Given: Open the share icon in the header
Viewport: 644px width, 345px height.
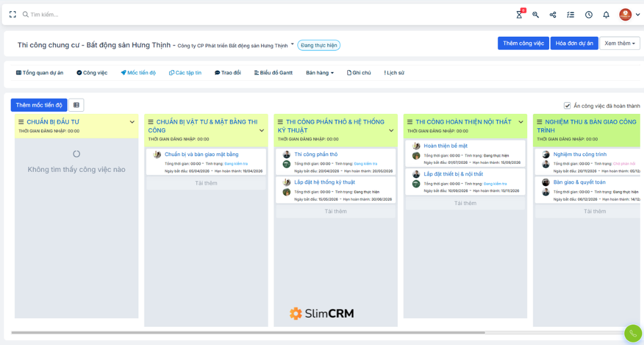Looking at the screenshot, I should pos(553,15).
